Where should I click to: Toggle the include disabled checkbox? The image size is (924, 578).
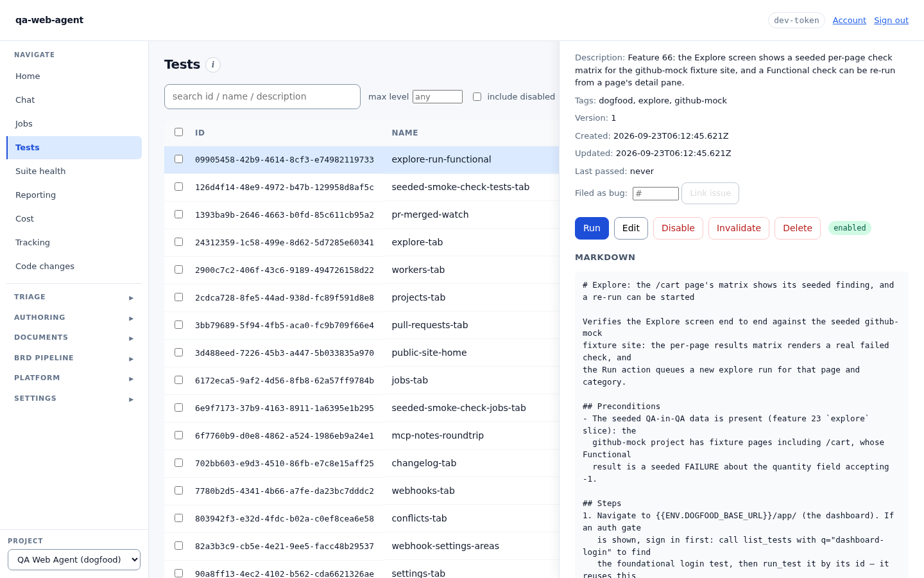tap(477, 97)
